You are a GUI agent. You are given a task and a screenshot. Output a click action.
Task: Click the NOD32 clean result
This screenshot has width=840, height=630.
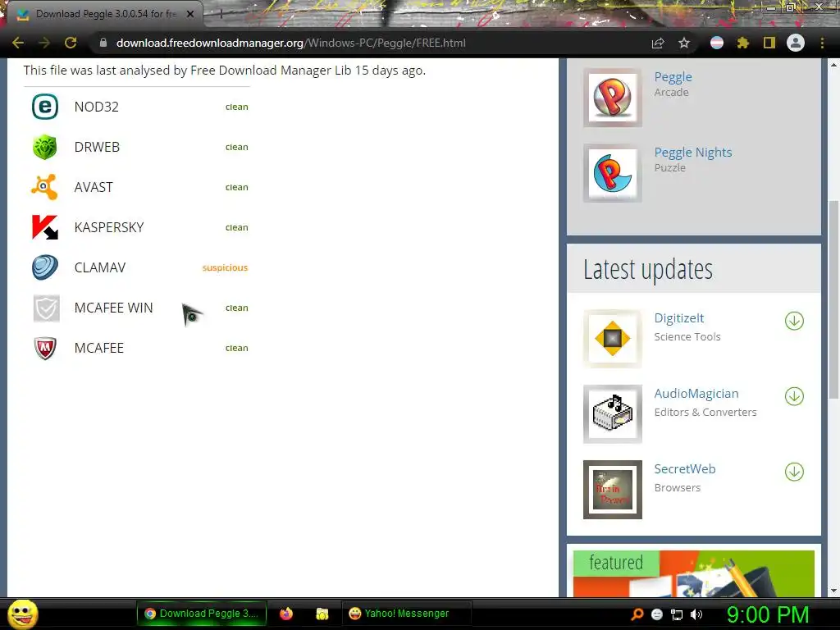tap(237, 107)
